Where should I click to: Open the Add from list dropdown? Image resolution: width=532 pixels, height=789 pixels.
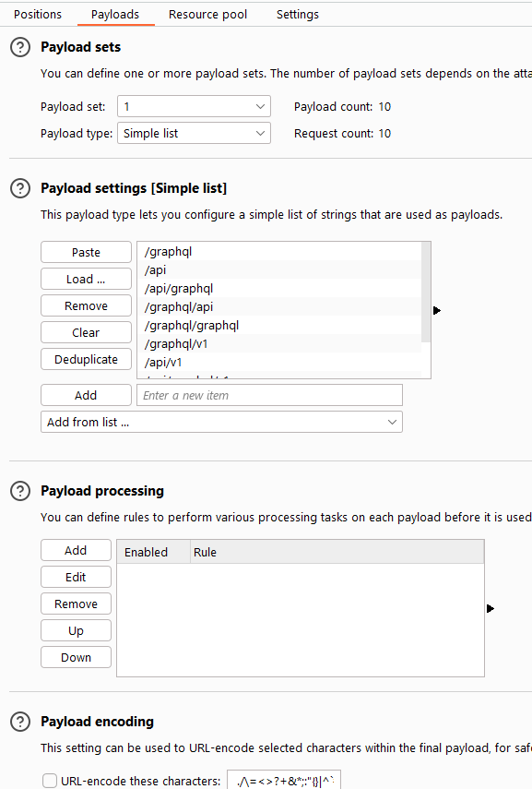222,422
